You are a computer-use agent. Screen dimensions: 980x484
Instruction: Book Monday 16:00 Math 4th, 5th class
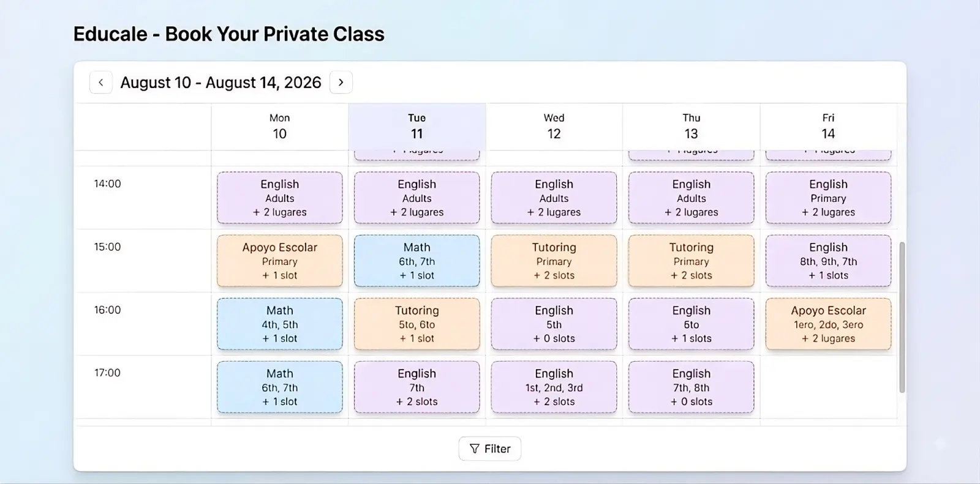280,324
